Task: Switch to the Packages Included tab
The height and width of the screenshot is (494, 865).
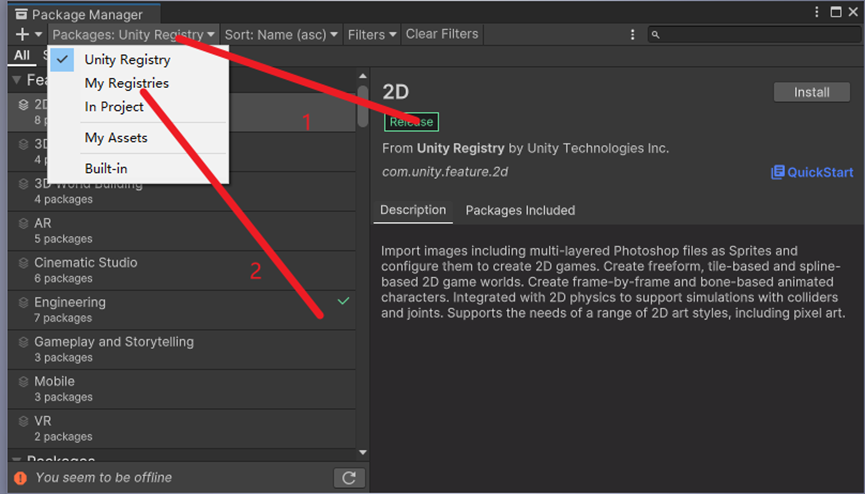Action: pos(520,210)
